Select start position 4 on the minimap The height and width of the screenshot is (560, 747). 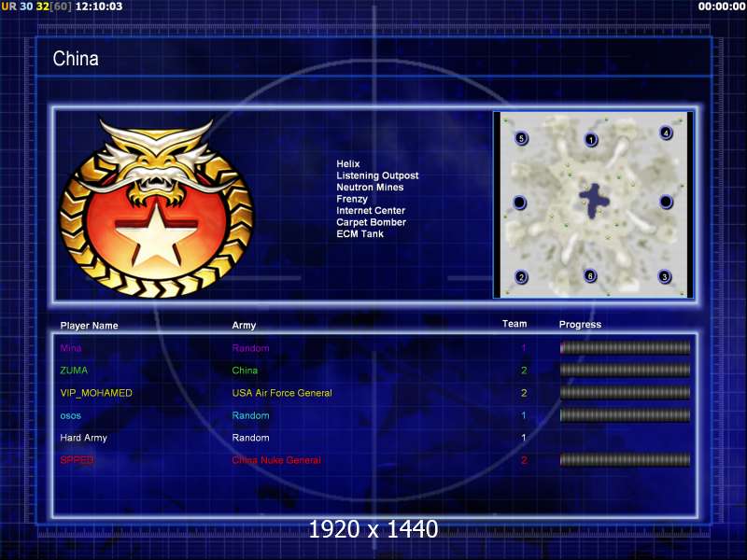point(666,133)
